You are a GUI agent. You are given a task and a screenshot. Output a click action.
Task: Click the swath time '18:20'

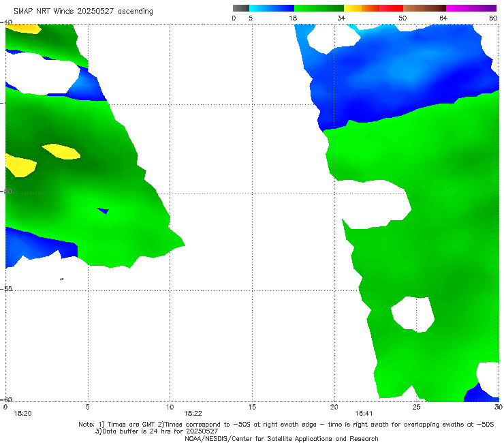pyautogui.click(x=22, y=414)
